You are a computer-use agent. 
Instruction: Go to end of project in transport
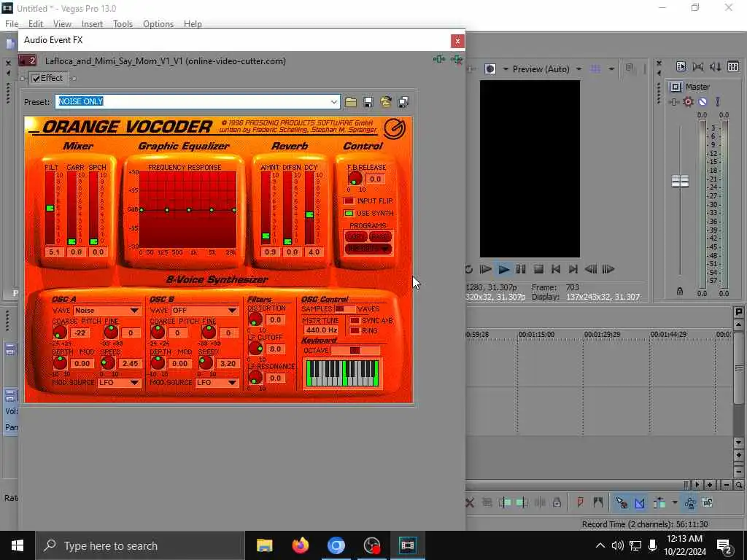click(573, 270)
